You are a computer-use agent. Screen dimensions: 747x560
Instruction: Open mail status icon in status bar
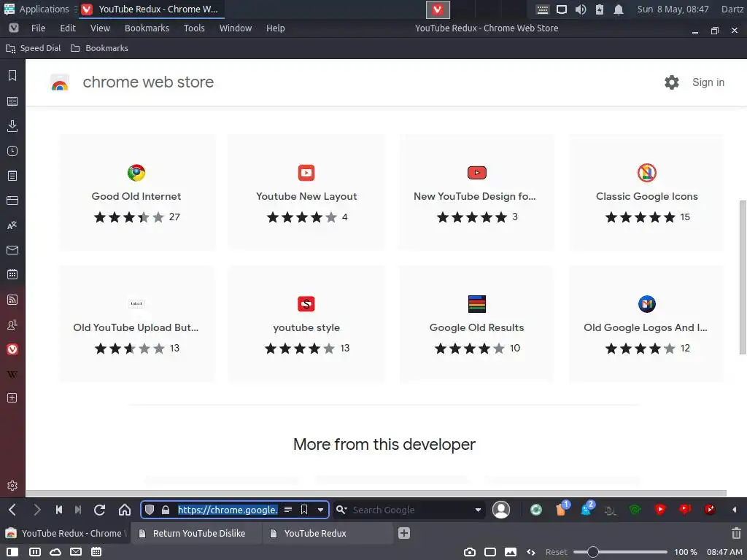click(76, 552)
